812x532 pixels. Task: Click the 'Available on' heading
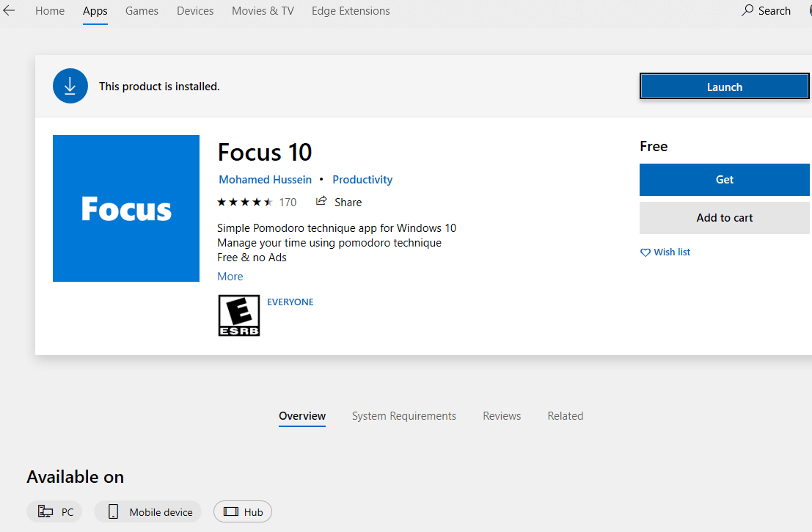click(76, 476)
